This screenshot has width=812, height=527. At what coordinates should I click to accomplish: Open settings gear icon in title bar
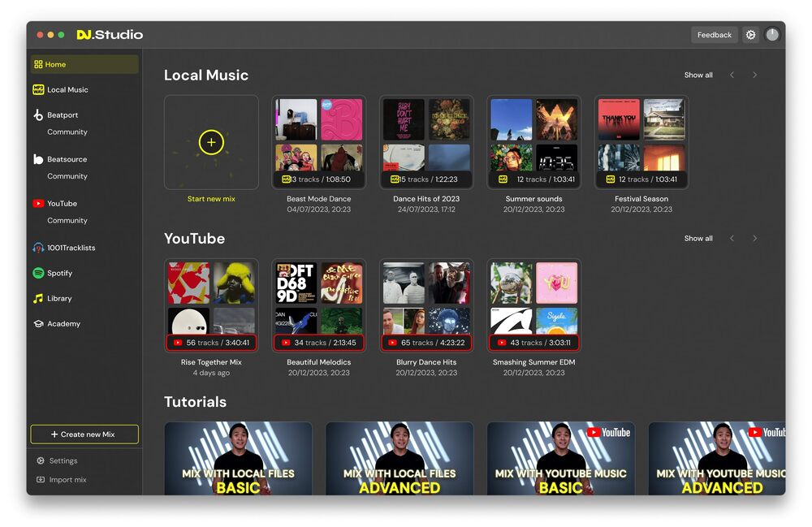[x=750, y=35]
